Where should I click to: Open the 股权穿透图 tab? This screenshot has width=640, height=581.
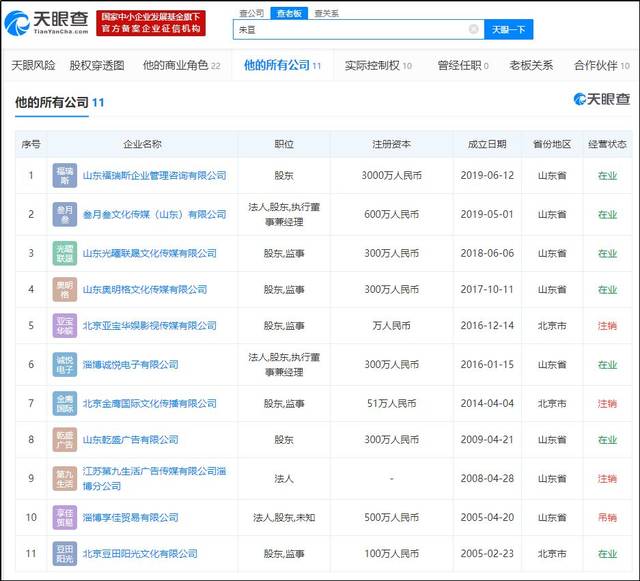click(x=97, y=66)
